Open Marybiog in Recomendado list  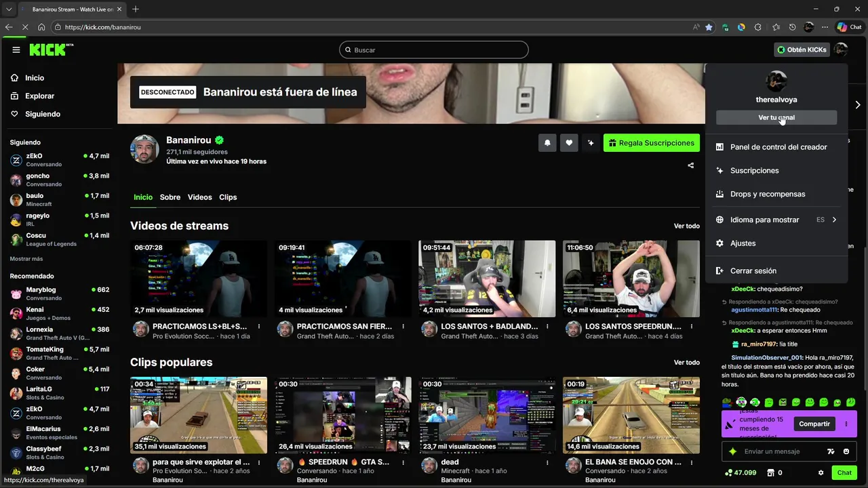click(x=60, y=293)
